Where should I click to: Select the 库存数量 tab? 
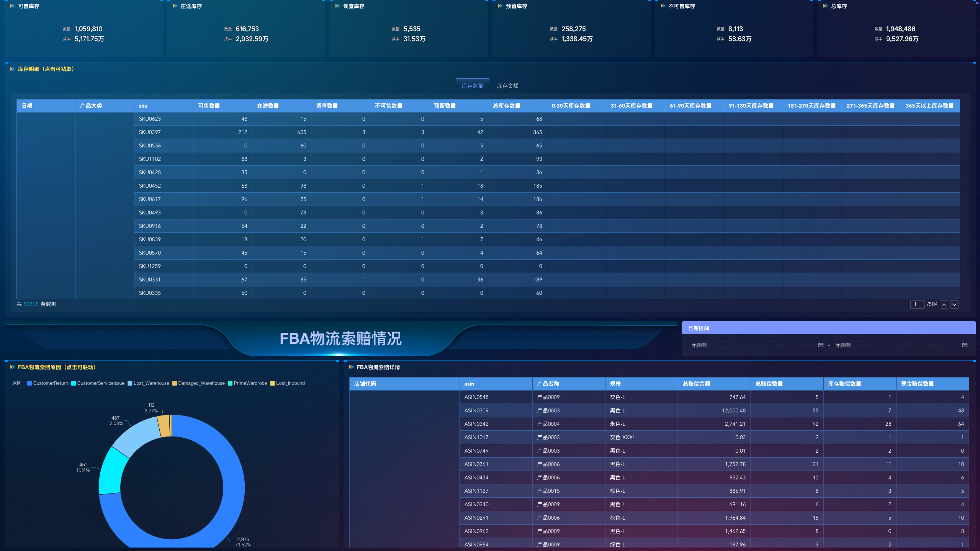[472, 86]
